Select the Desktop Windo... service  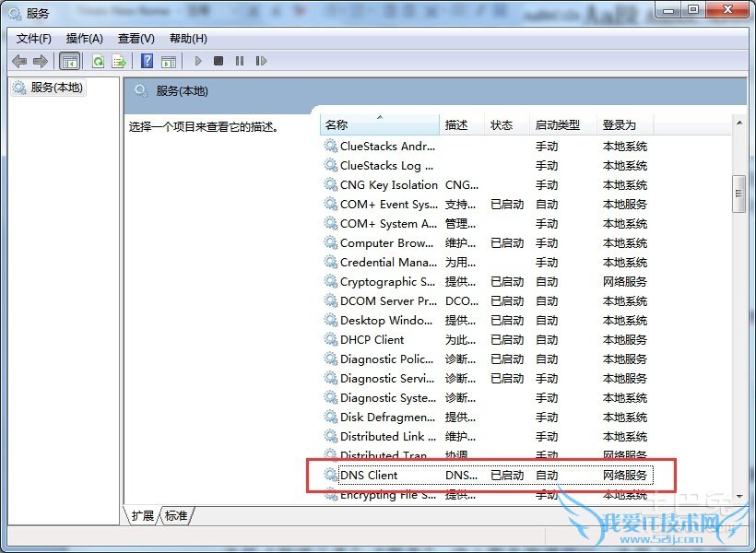[487, 321]
